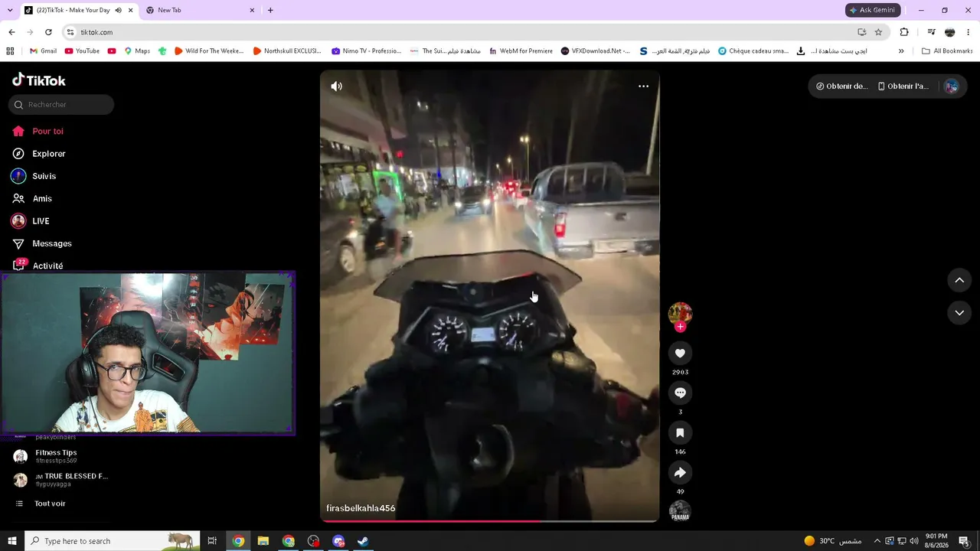Open the Maps bookmark
The height and width of the screenshot is (551, 980).
click(x=137, y=51)
